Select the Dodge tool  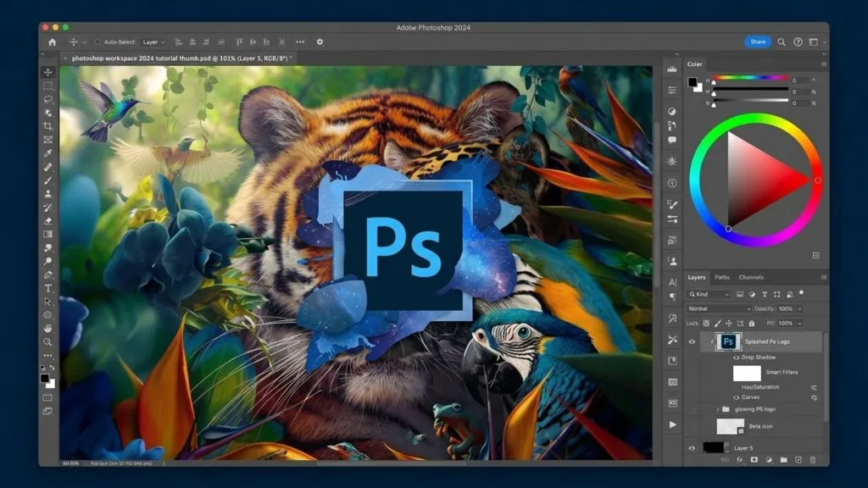click(48, 261)
